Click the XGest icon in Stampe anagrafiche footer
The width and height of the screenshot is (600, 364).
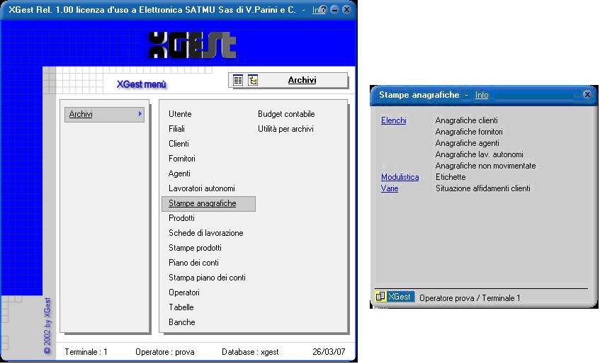380,296
